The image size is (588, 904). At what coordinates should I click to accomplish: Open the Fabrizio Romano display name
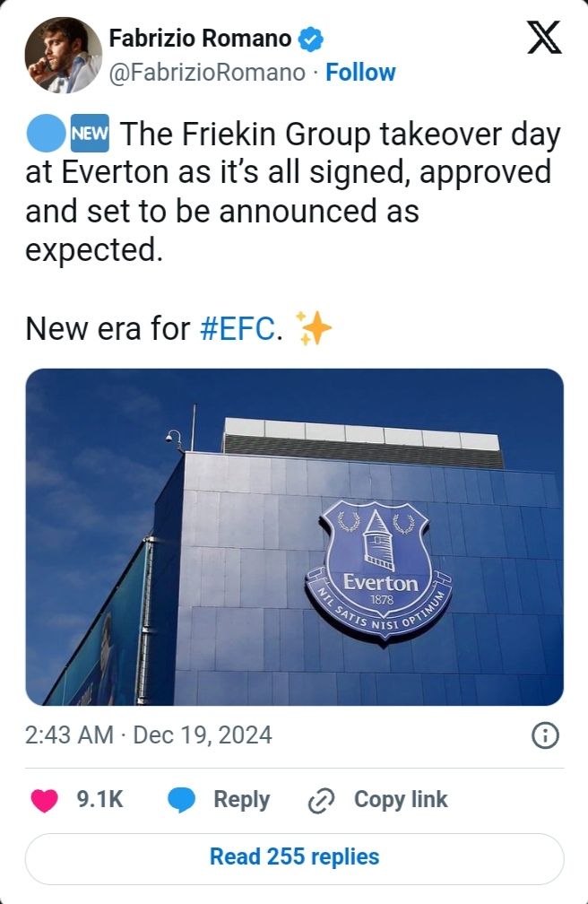click(x=200, y=39)
